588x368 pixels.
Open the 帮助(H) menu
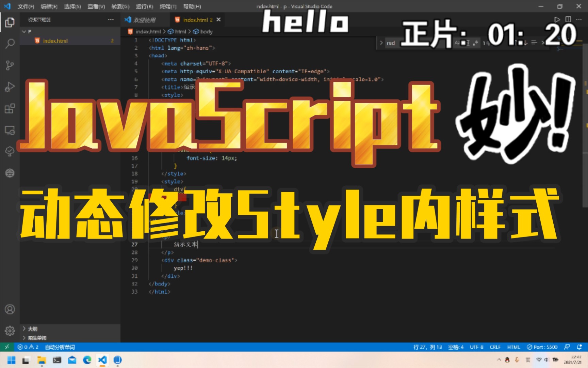[192, 6]
